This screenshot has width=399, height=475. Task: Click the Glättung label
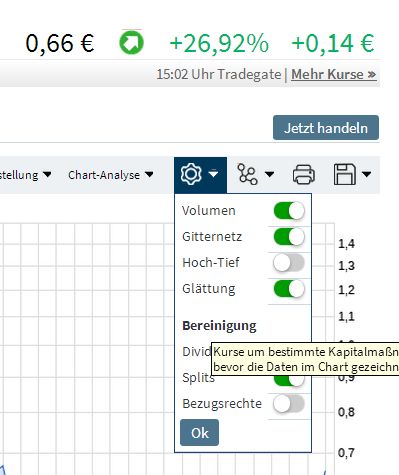(209, 289)
